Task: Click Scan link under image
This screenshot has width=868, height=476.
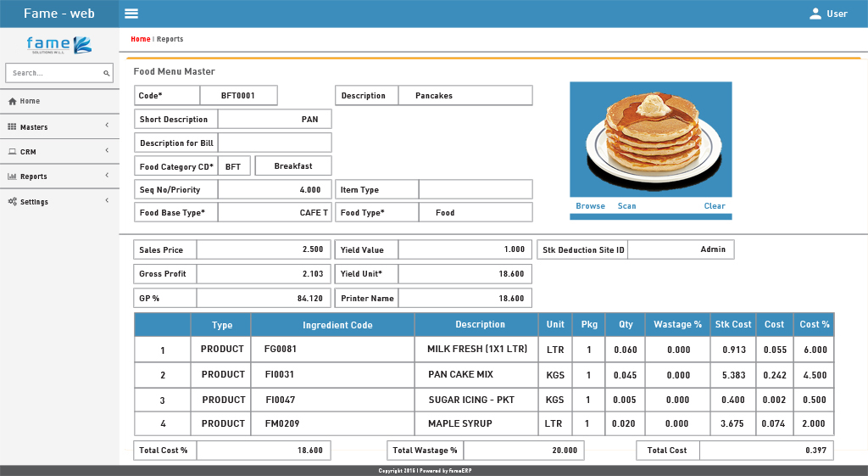Action: coord(626,206)
